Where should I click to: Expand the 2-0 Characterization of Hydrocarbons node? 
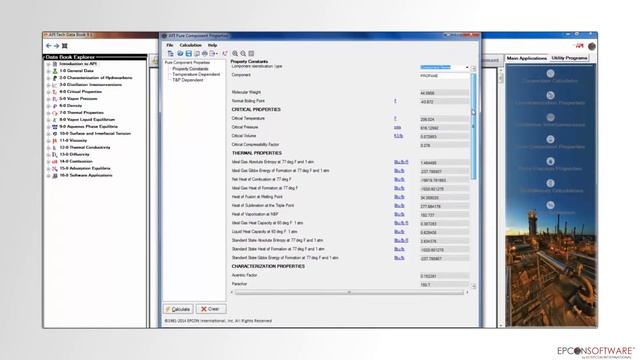tap(49, 78)
